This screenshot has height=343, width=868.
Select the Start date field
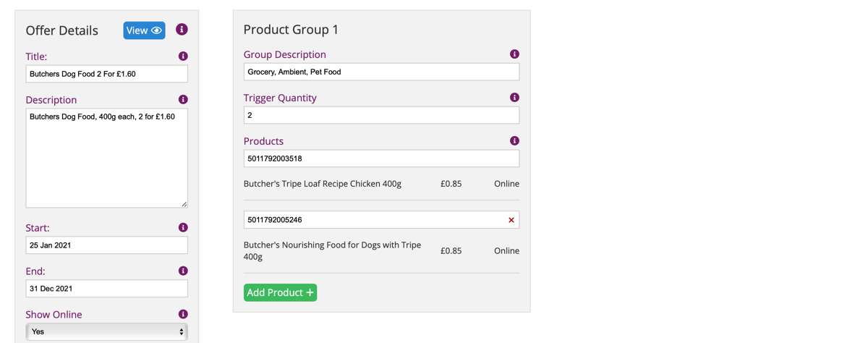[107, 245]
